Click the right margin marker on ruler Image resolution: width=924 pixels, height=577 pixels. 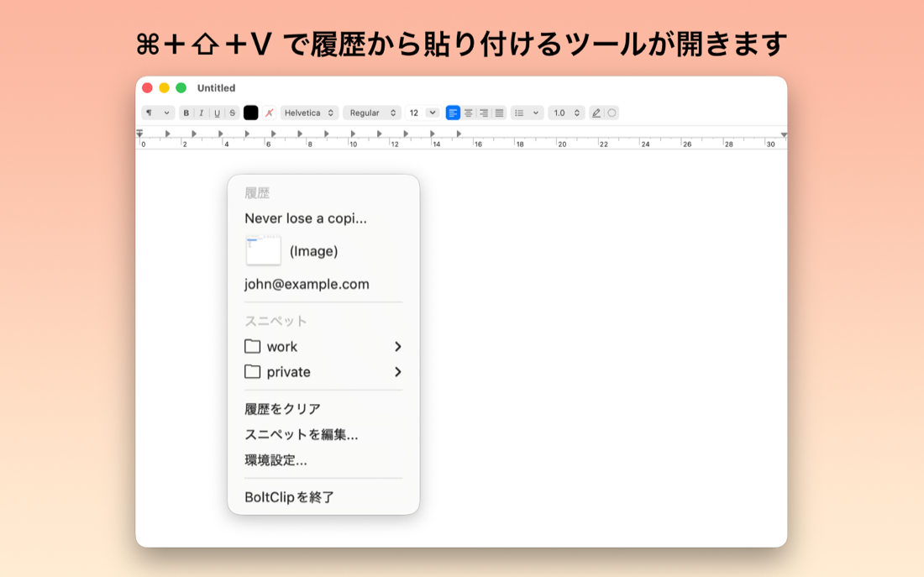(784, 135)
